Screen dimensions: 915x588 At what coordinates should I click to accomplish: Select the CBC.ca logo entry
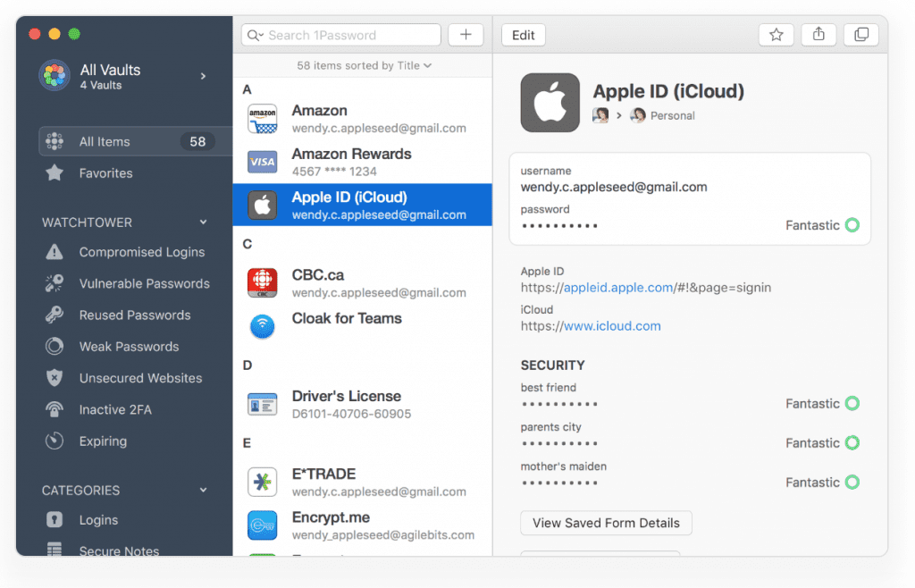[x=262, y=283]
